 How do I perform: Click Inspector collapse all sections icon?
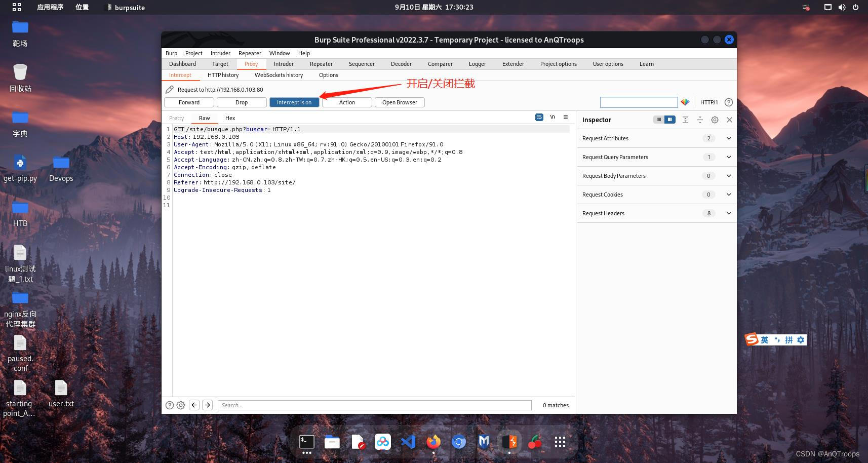coord(700,120)
